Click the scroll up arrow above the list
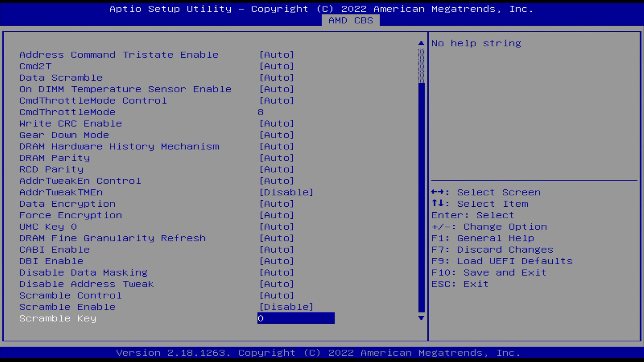Image resolution: width=644 pixels, height=362 pixels. pyautogui.click(x=421, y=43)
